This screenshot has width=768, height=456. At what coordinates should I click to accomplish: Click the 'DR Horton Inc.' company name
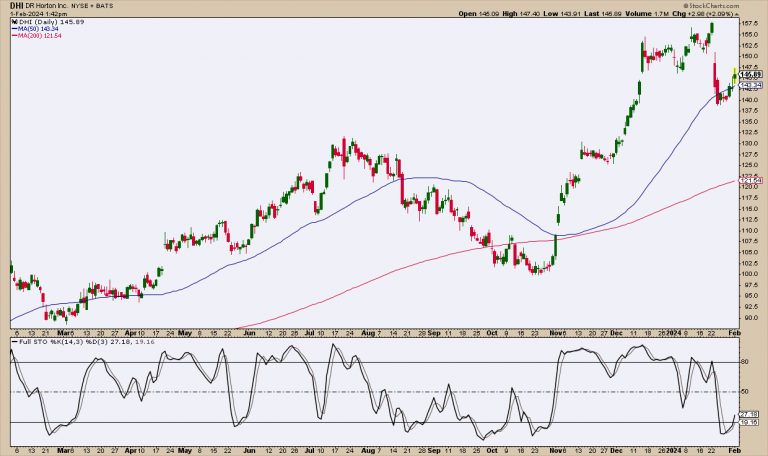coord(47,6)
